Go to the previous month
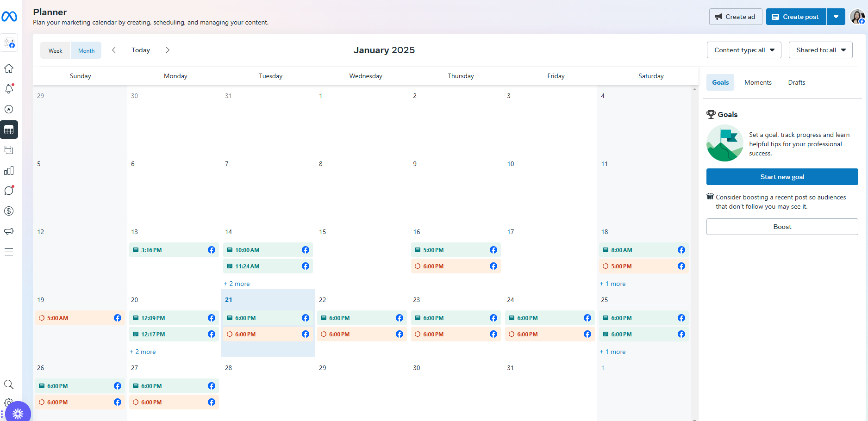868x421 pixels. pyautogui.click(x=114, y=50)
